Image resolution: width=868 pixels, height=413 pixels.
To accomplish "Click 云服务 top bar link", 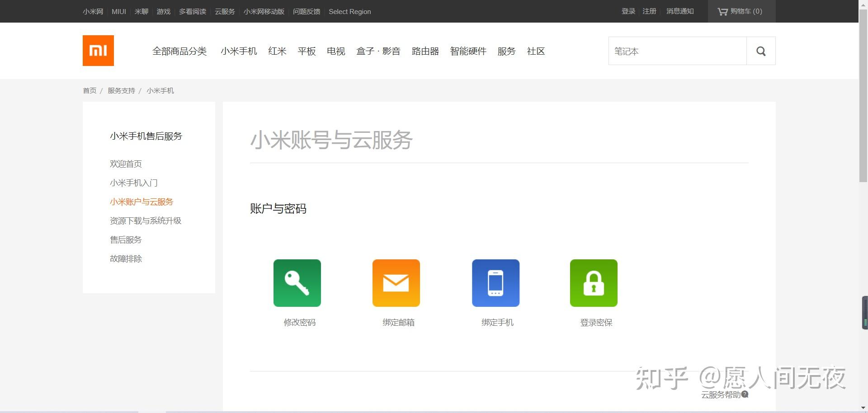I will 225,11.
